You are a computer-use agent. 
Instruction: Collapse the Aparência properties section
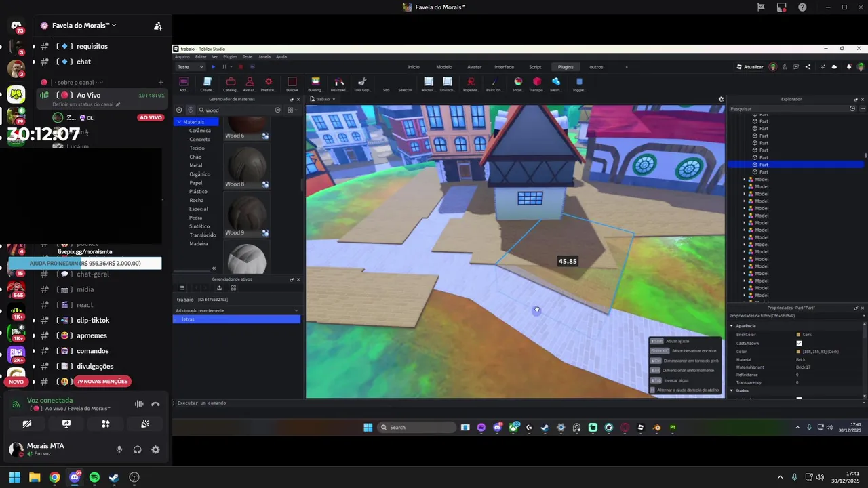(x=732, y=326)
